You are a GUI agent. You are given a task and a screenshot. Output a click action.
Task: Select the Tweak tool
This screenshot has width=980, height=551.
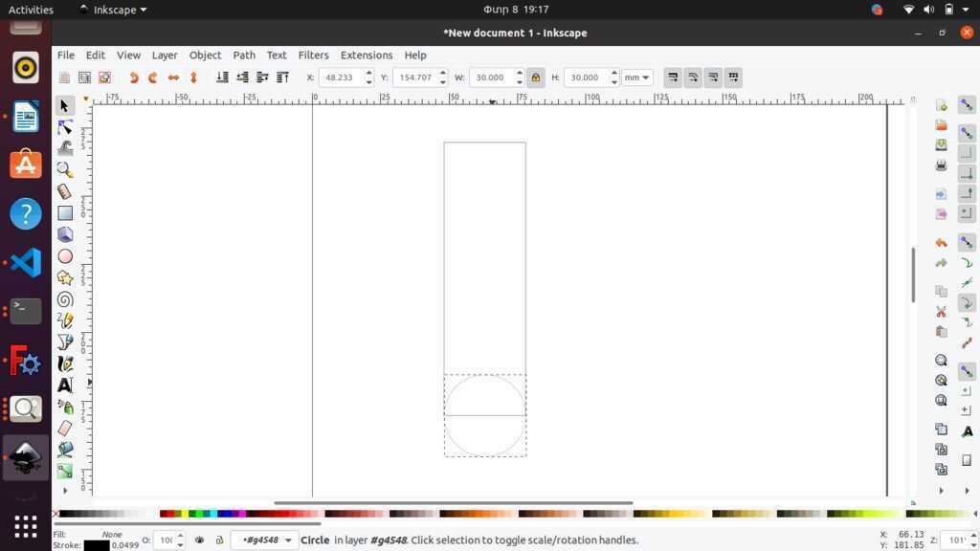(64, 148)
